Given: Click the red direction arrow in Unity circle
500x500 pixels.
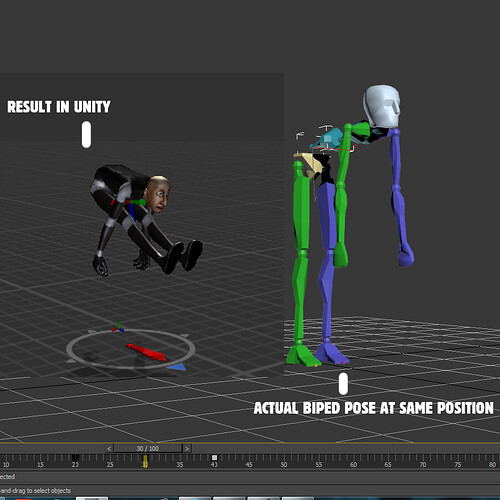Looking at the screenshot, I should coord(147,352).
